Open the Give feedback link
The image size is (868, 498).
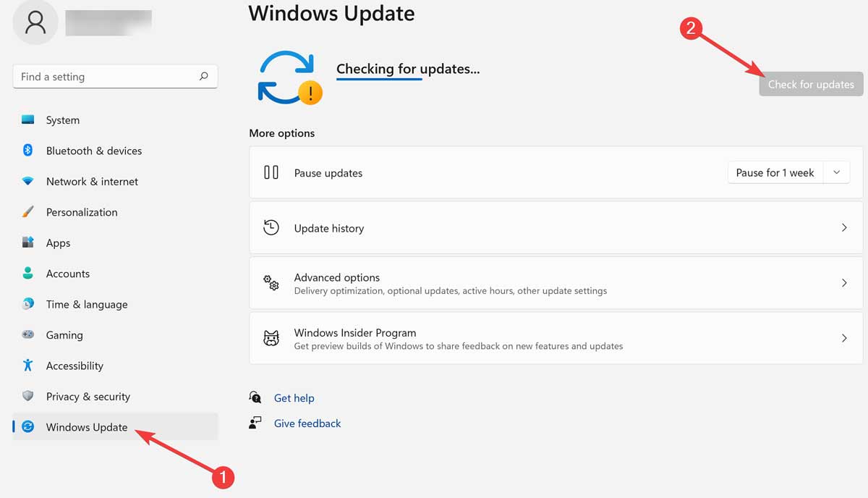point(307,423)
